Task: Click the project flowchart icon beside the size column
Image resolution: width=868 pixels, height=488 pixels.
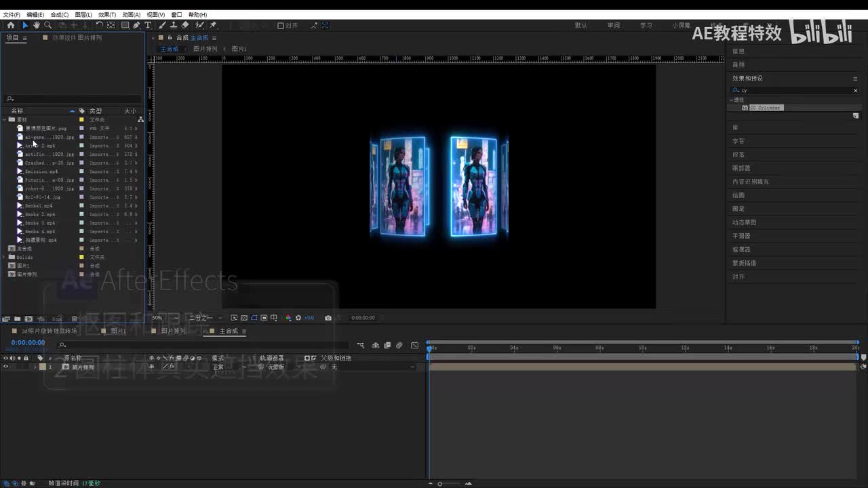Action: point(140,119)
